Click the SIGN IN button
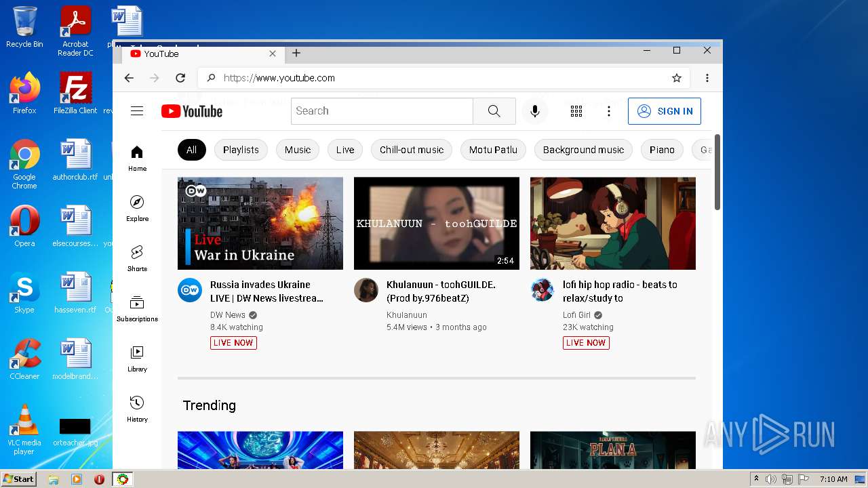 click(x=665, y=111)
